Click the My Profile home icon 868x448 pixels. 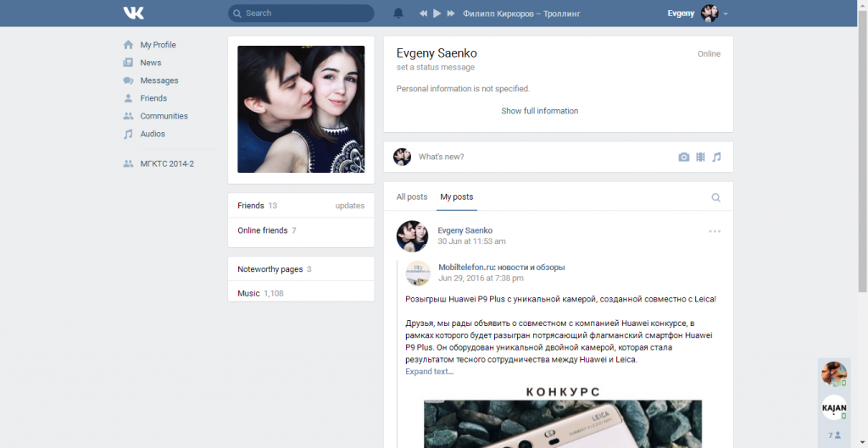[x=129, y=45]
